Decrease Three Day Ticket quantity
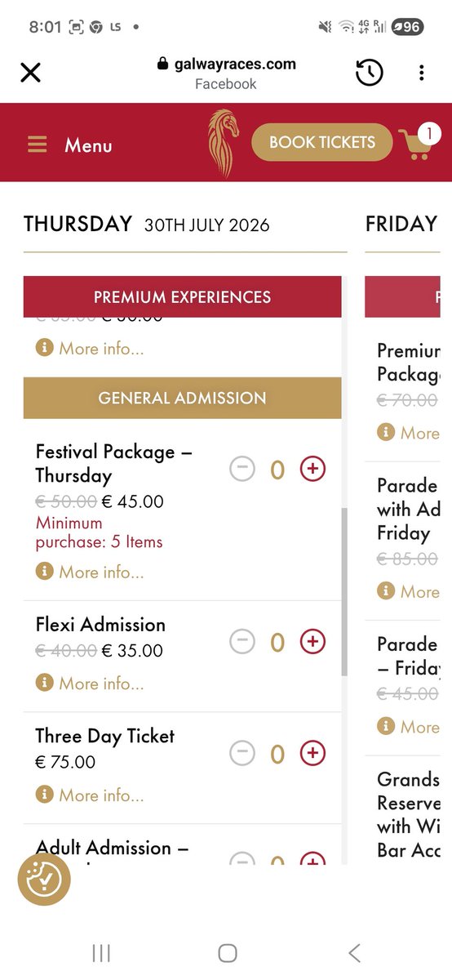 (x=242, y=753)
